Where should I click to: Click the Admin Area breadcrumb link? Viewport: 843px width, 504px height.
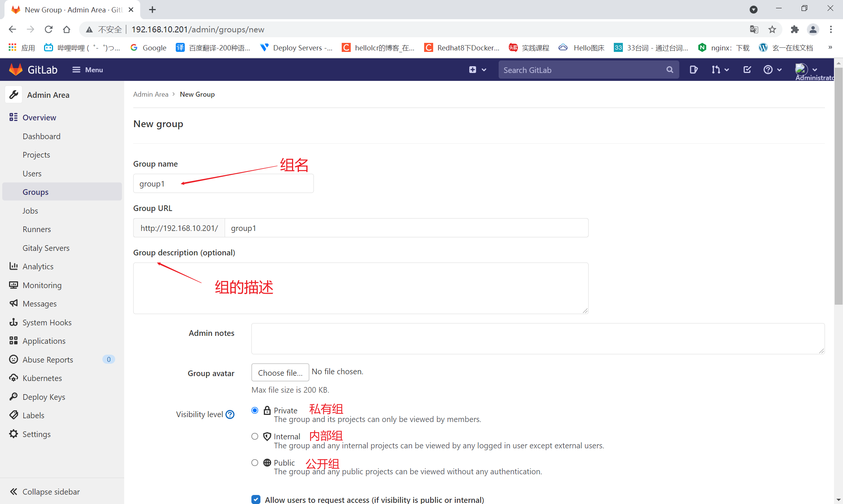coord(151,94)
